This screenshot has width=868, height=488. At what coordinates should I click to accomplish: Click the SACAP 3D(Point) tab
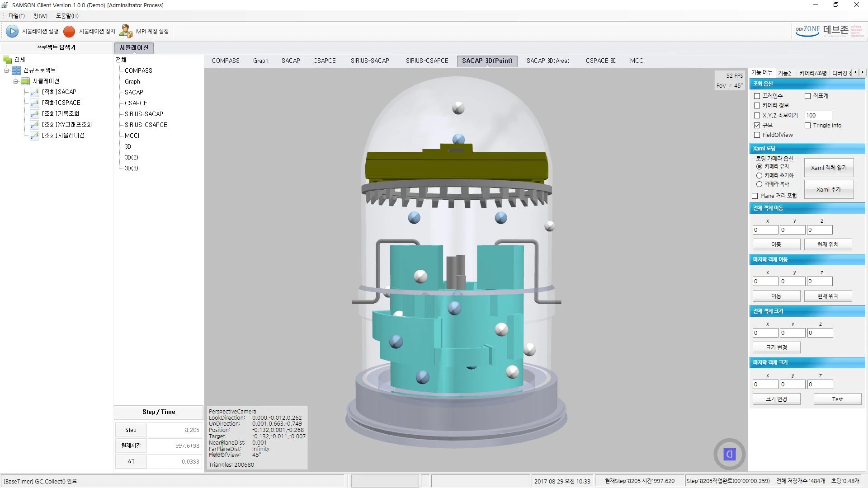coord(488,60)
